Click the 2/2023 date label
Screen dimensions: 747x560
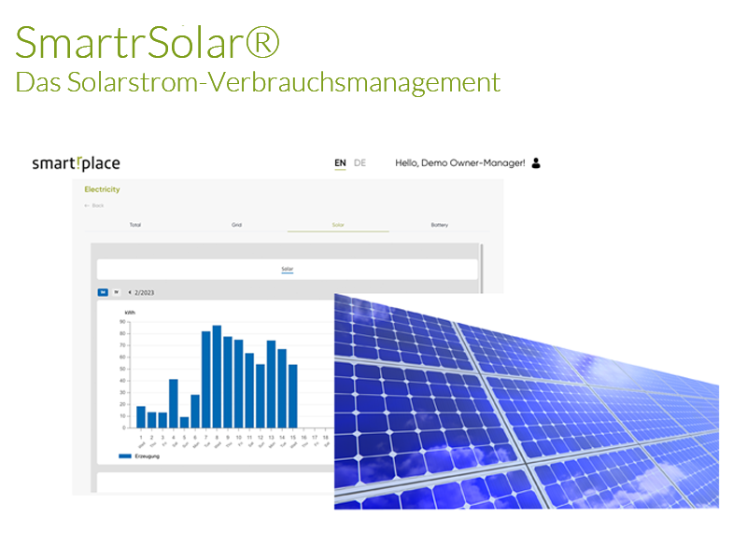pyautogui.click(x=145, y=292)
